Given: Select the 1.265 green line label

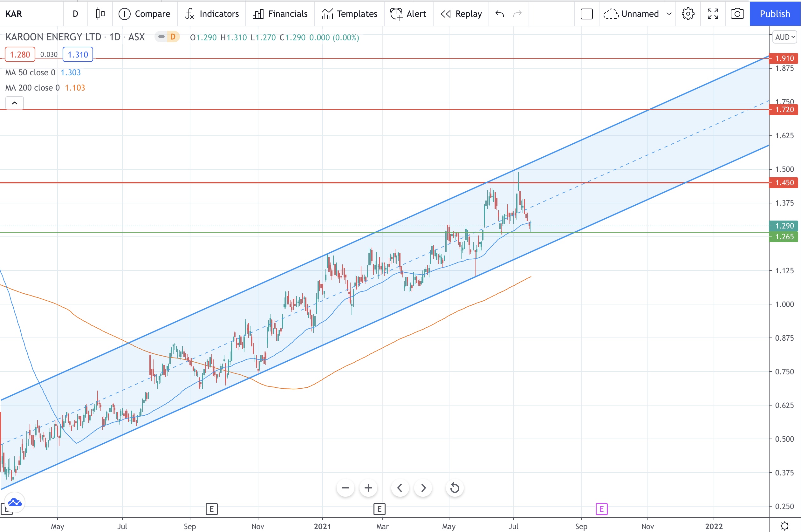Looking at the screenshot, I should tap(783, 236).
